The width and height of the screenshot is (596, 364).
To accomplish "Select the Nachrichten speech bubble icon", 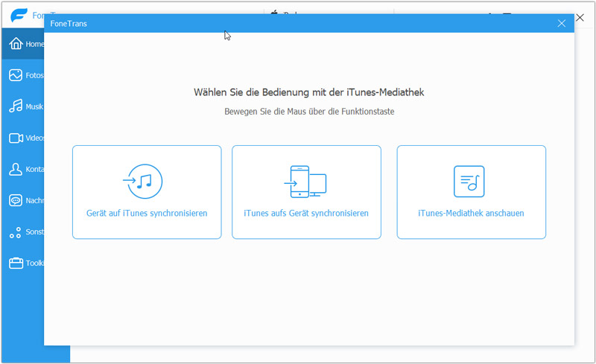I will tap(16, 200).
